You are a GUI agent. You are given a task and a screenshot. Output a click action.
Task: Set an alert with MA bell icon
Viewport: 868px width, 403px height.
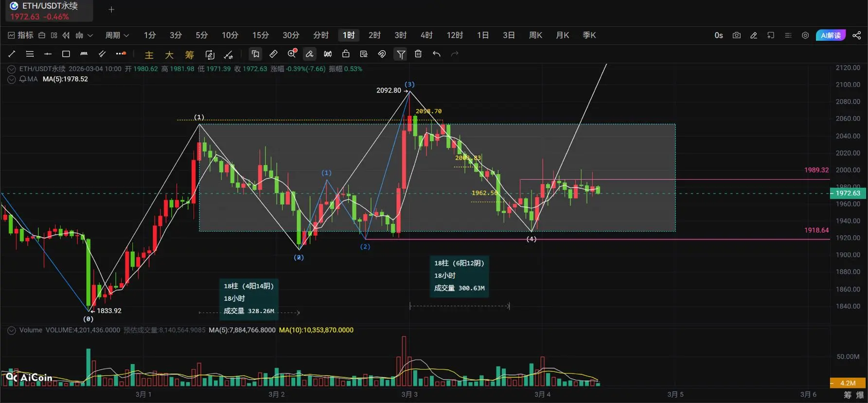point(23,79)
